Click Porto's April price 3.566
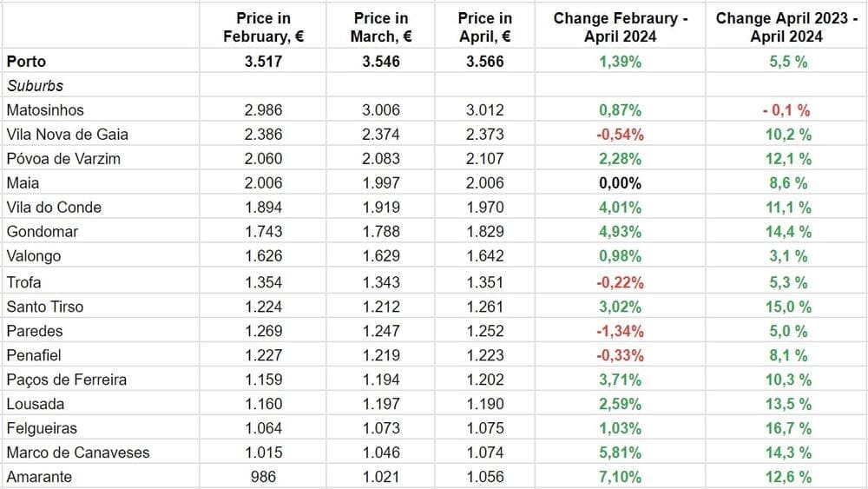Screen dimensions: 868x489 tap(484, 62)
